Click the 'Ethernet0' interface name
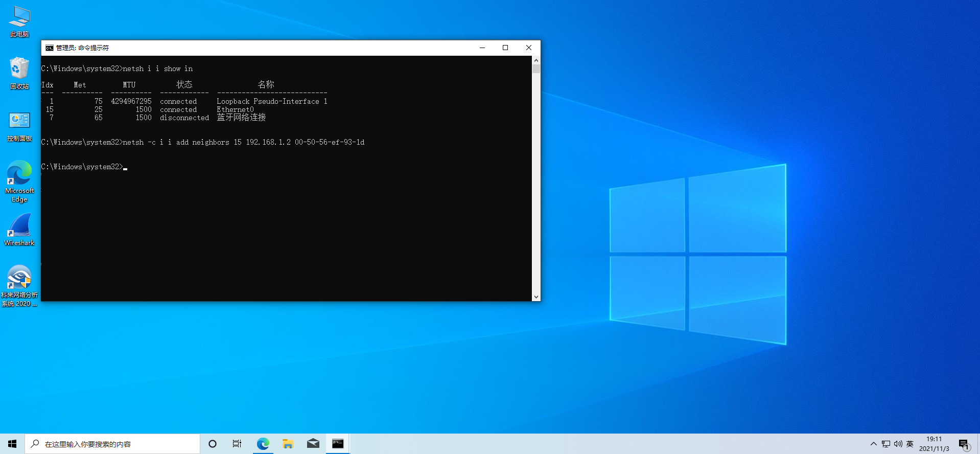Viewport: 980px width, 454px height. 235,109
